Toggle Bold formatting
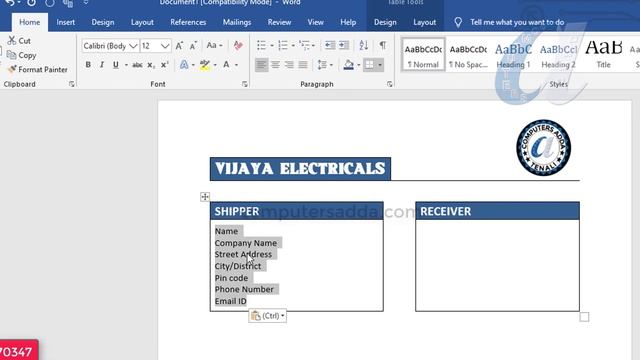The height and width of the screenshot is (360, 640). (x=88, y=64)
